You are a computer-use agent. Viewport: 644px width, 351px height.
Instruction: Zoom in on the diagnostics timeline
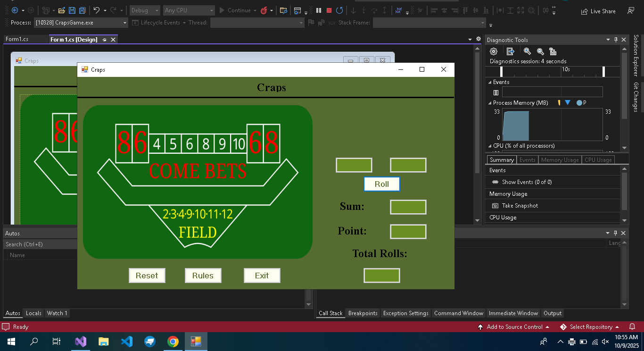click(x=527, y=51)
